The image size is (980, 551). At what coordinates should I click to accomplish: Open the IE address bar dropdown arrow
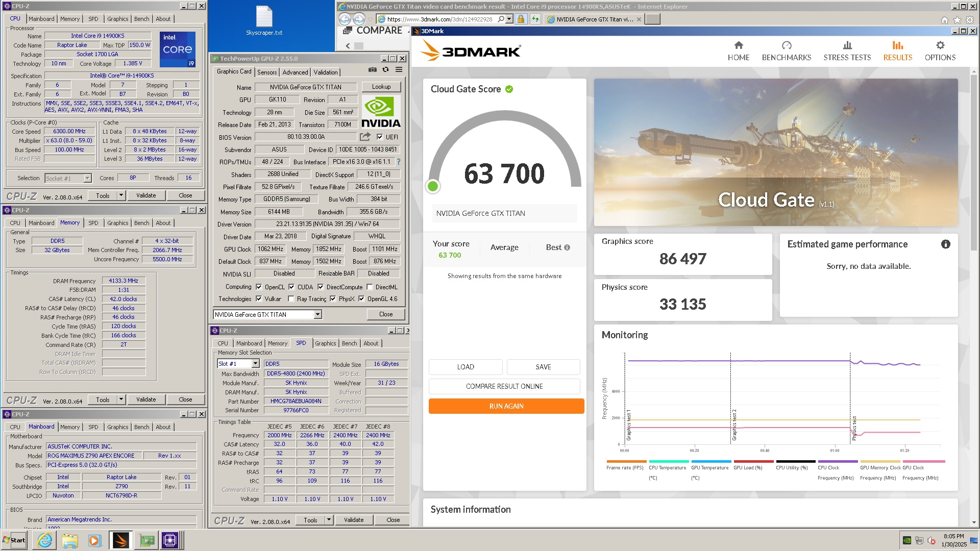point(509,19)
